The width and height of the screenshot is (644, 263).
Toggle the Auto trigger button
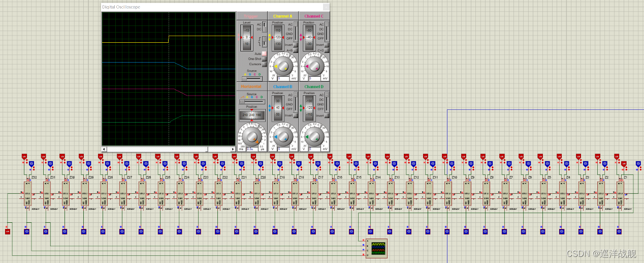(264, 54)
